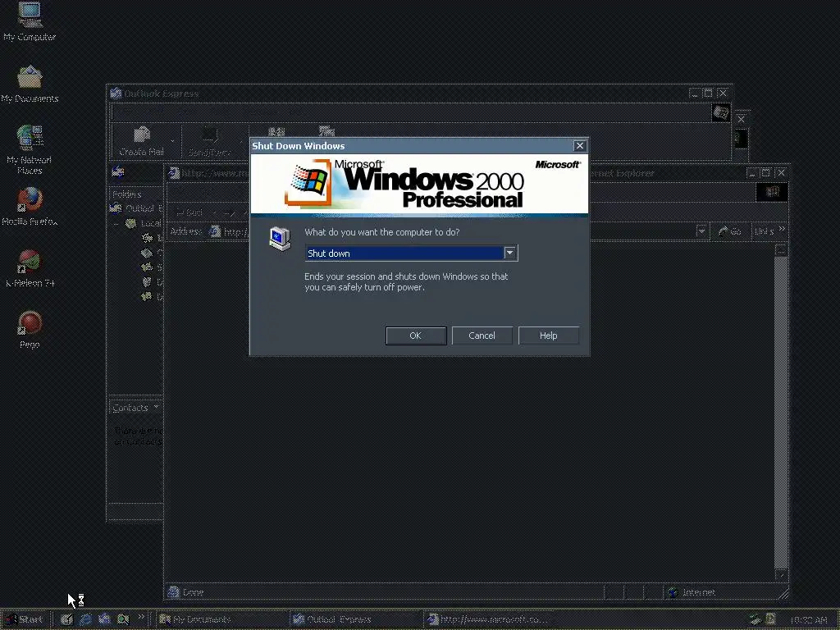Click the taskbar clock
Screen dimensions: 840x630
point(809,620)
